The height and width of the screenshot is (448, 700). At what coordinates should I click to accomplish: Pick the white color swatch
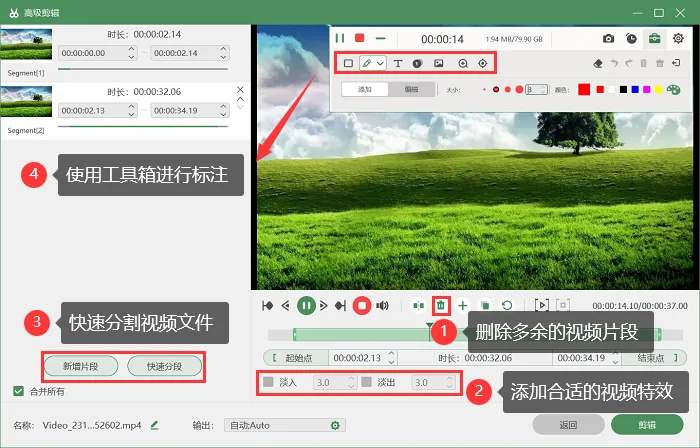point(612,90)
